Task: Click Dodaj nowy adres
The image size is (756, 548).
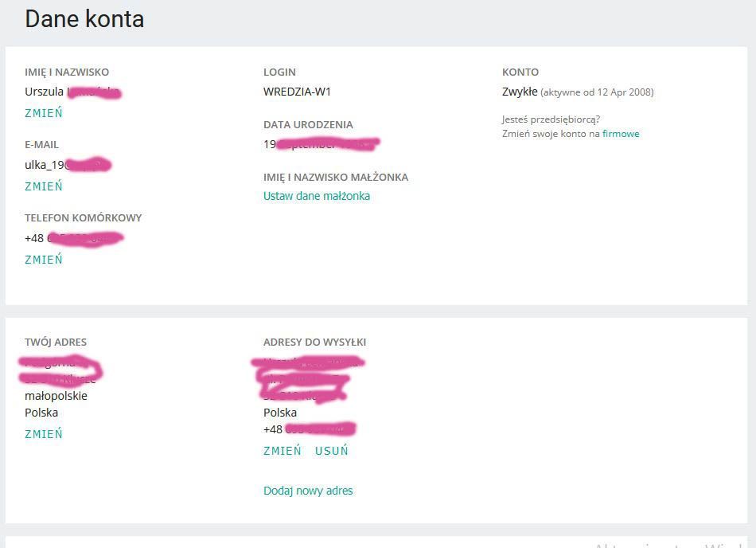Action: 308,491
